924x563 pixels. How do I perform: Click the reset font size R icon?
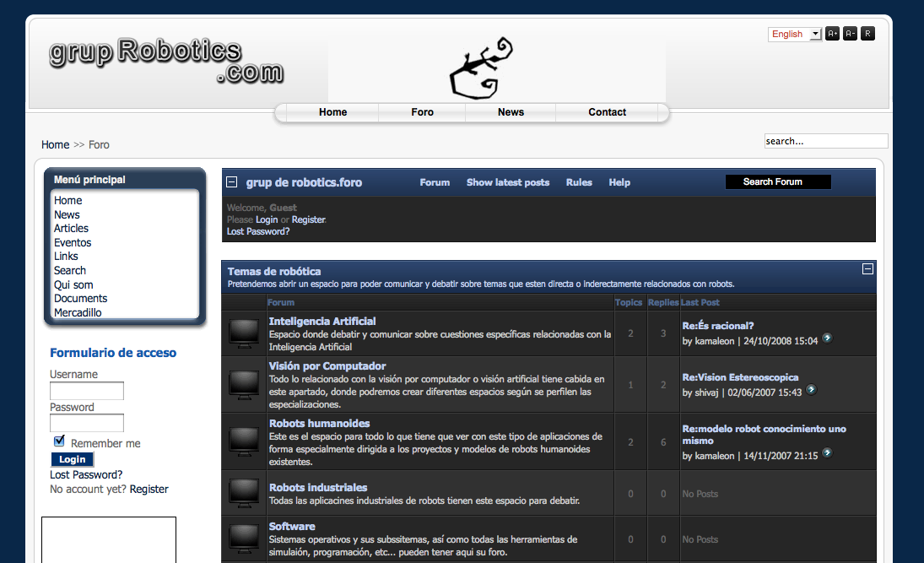867,34
